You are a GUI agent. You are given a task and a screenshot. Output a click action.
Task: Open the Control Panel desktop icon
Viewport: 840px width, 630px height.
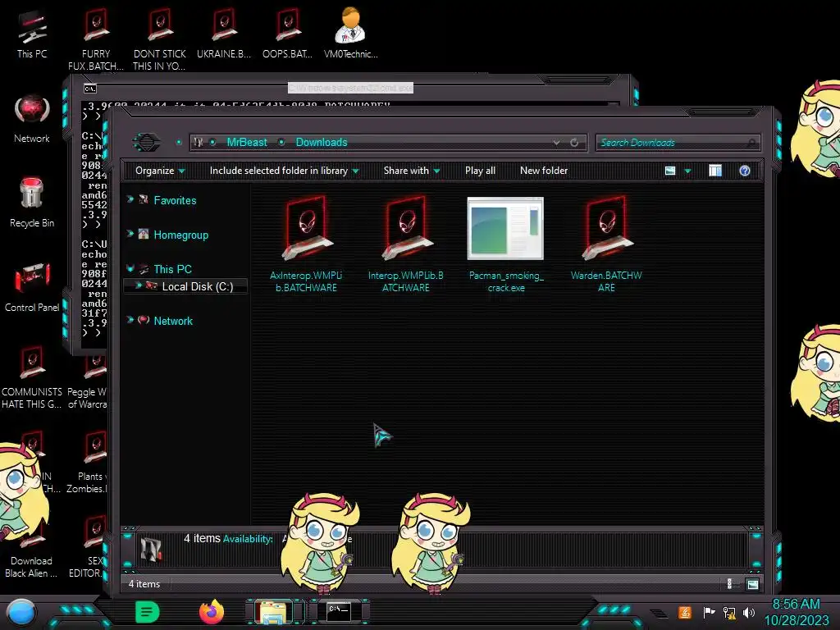point(32,287)
